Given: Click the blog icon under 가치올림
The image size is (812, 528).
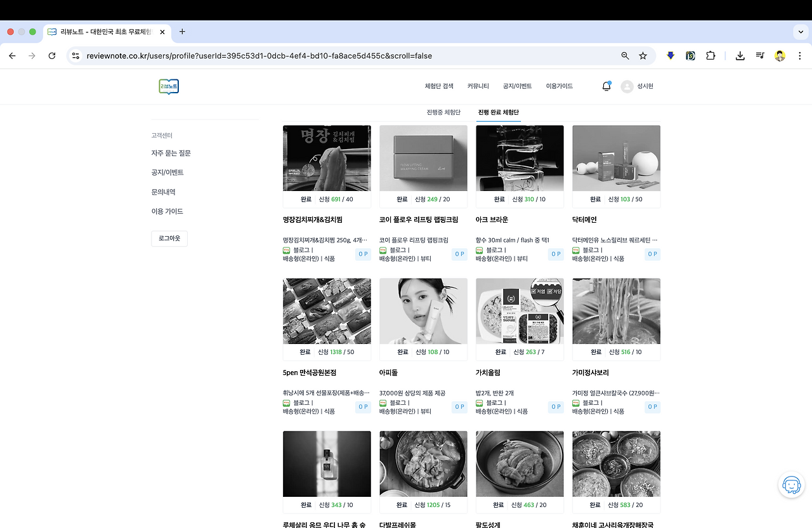Looking at the screenshot, I should pyautogui.click(x=479, y=403).
